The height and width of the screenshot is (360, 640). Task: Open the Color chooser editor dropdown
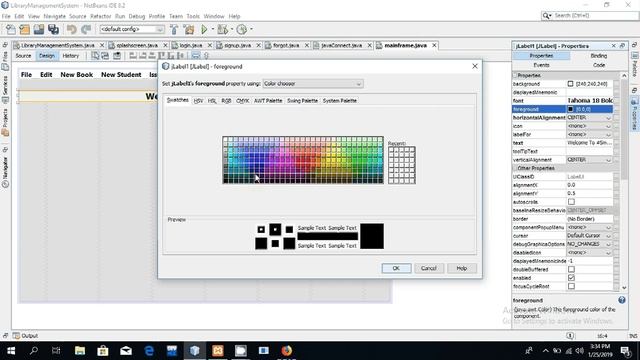[313, 84]
